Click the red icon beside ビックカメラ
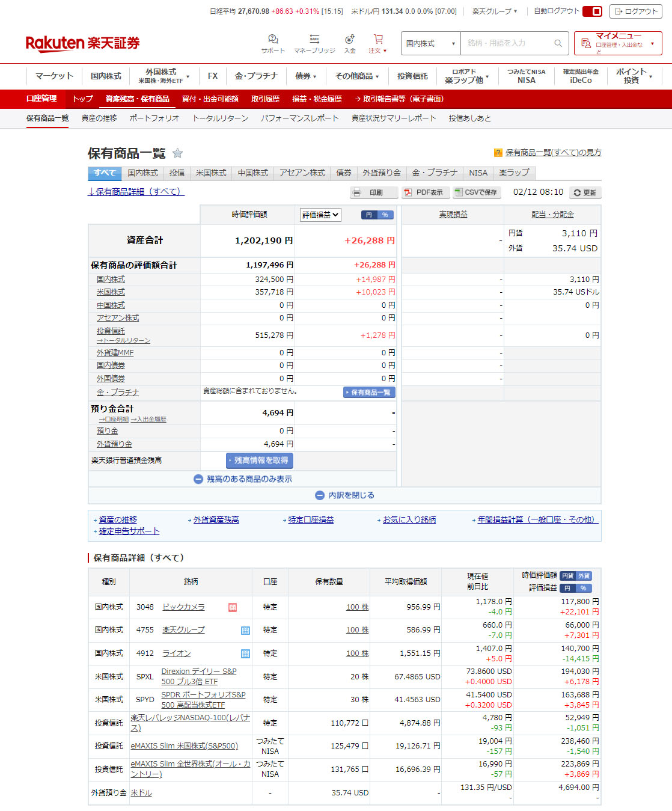The image size is (672, 811). 233,607
